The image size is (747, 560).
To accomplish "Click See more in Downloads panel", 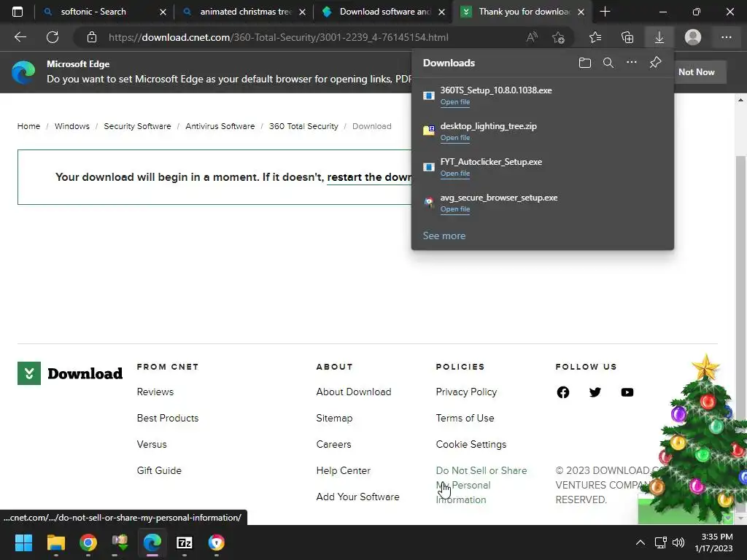I will pyautogui.click(x=444, y=236).
